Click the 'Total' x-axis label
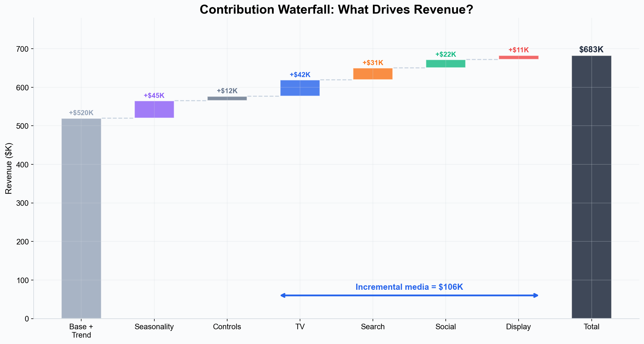The height and width of the screenshot is (344, 644). coord(592,327)
